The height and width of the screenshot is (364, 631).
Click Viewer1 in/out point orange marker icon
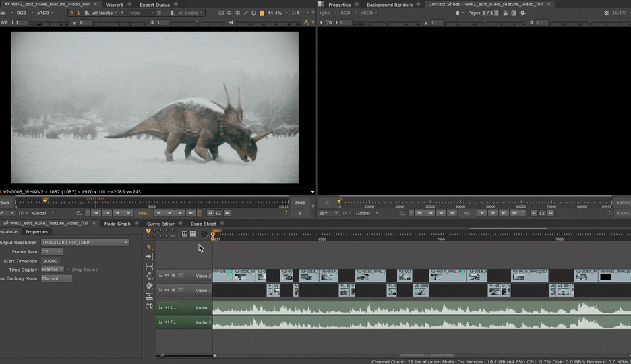[x=88, y=213]
